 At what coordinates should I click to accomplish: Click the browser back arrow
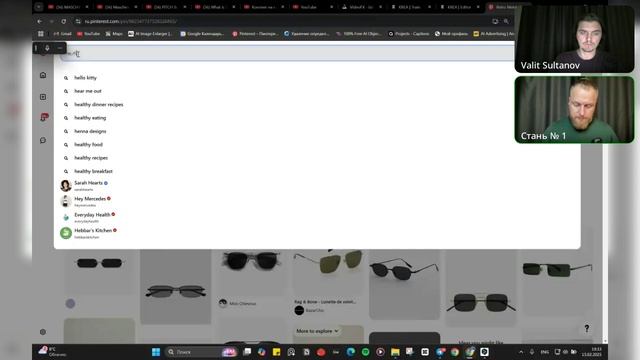40,21
